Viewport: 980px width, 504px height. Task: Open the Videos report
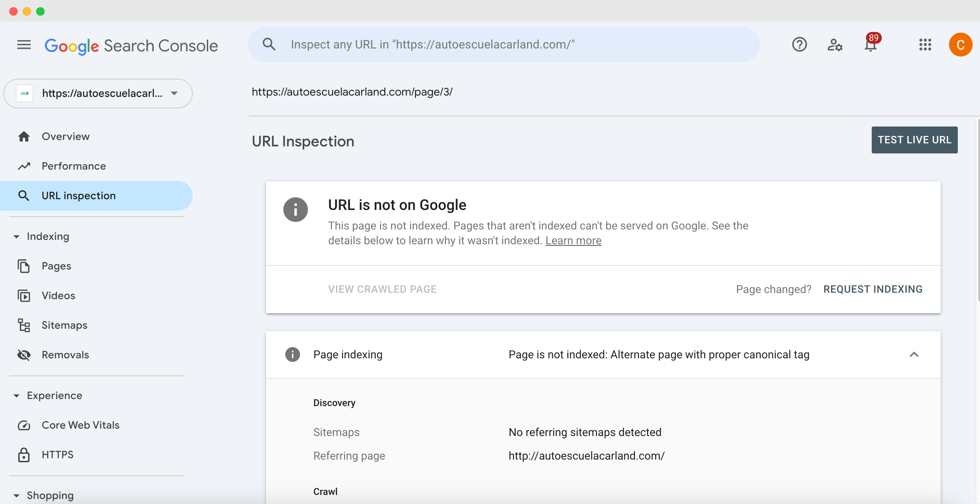[97, 296]
